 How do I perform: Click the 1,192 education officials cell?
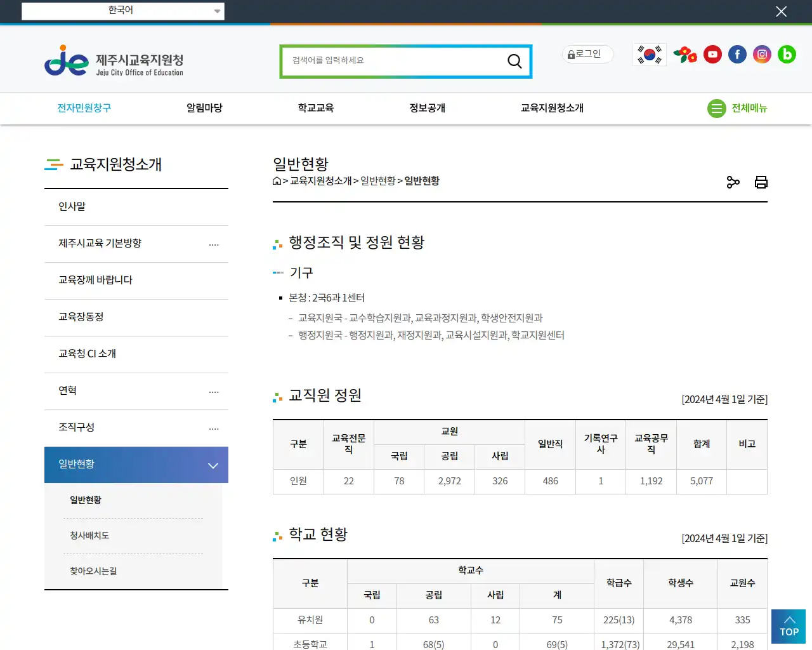point(652,481)
